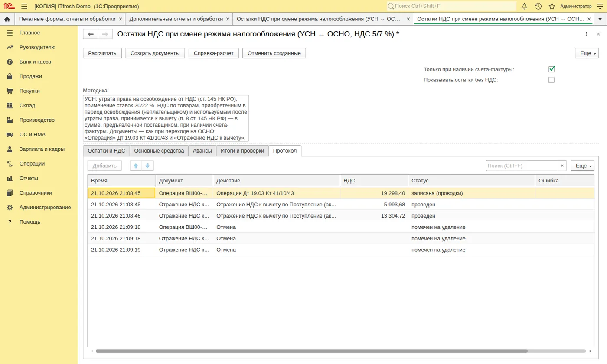Viewport: 607px width, 364px height.
Task: Click the Создать документы button
Action: click(155, 53)
